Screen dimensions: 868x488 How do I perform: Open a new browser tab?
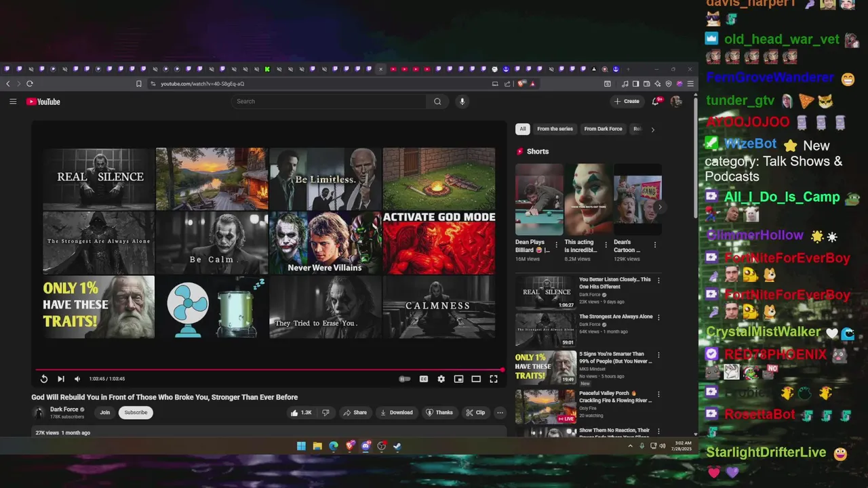pos(628,69)
